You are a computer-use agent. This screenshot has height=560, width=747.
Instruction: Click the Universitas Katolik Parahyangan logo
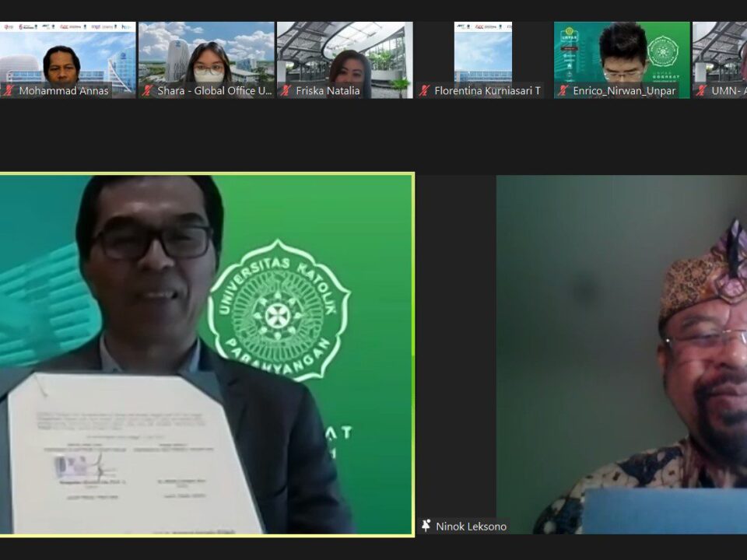[x=279, y=310]
